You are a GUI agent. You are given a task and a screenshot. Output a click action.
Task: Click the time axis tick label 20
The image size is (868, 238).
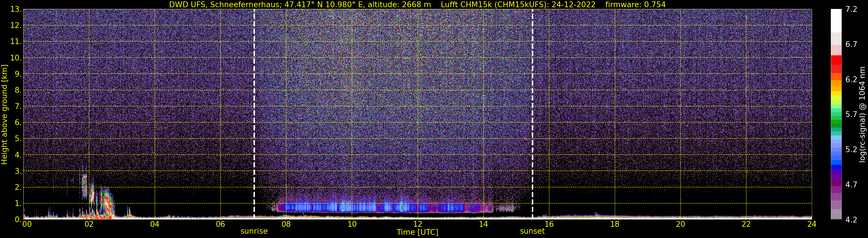pos(680,224)
